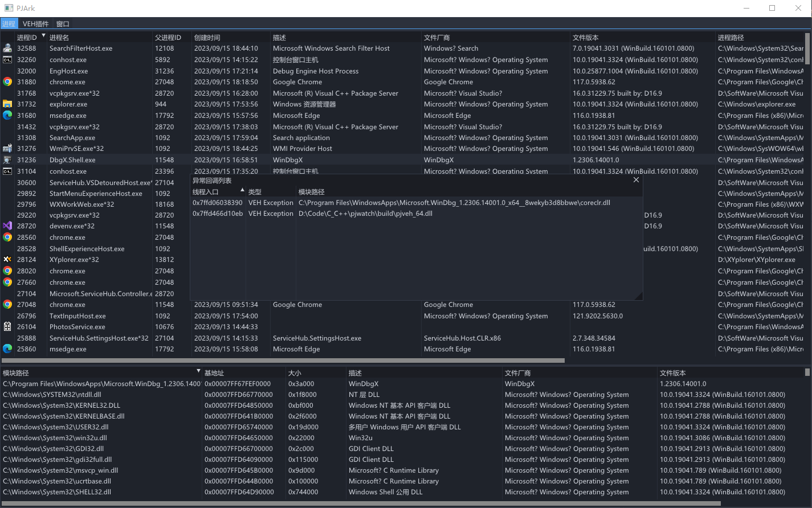812x508 pixels.
Task: Select the KERNEL32.DLL module row
Action: 402,405
